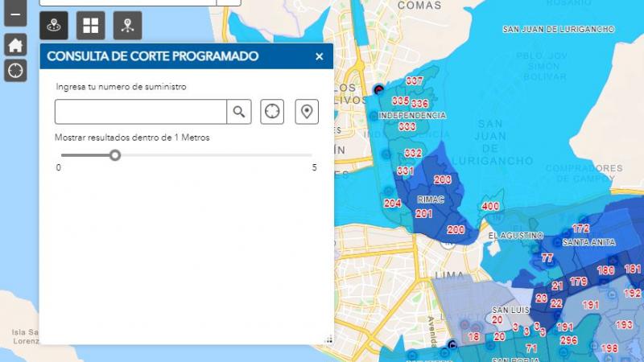Click the crosshair locate icon beside search

tap(272, 112)
